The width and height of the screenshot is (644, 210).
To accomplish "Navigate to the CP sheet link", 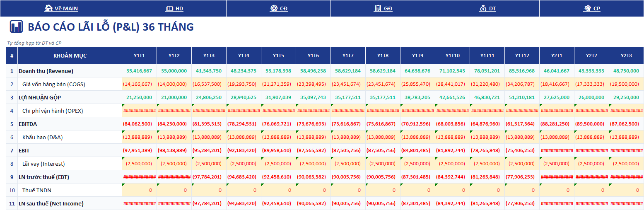I will [592, 8].
